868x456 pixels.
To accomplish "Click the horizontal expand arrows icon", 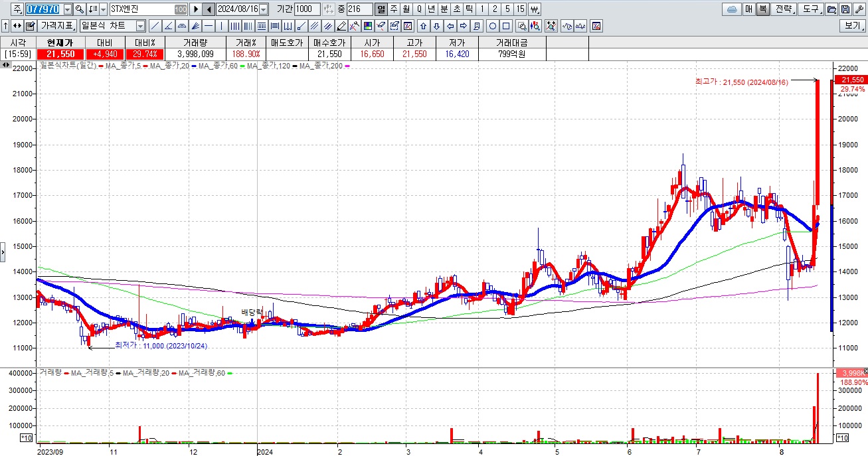I will click(17, 26).
